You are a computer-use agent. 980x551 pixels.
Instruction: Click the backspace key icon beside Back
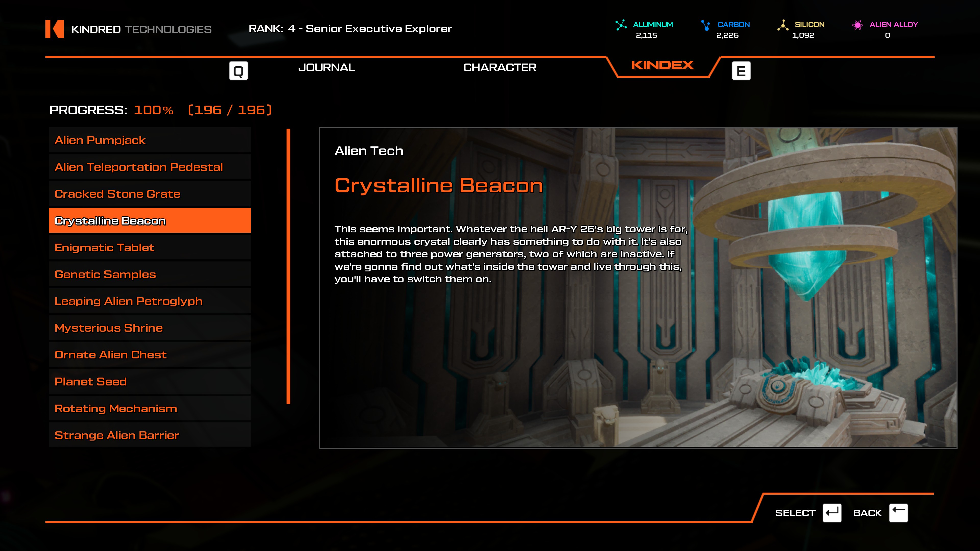(898, 512)
